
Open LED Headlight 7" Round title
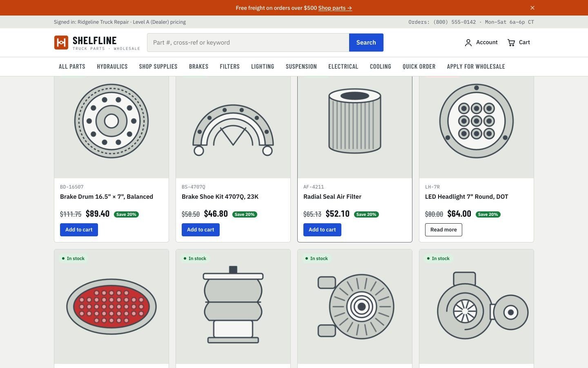(467, 197)
